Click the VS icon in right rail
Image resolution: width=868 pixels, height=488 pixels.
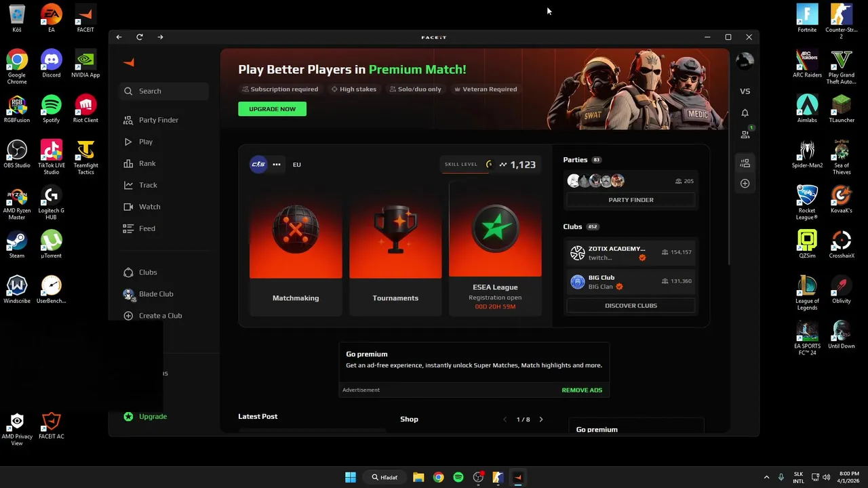pyautogui.click(x=745, y=91)
